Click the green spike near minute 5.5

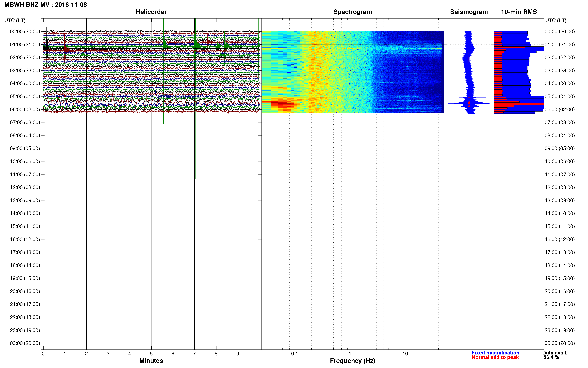pyautogui.click(x=163, y=71)
